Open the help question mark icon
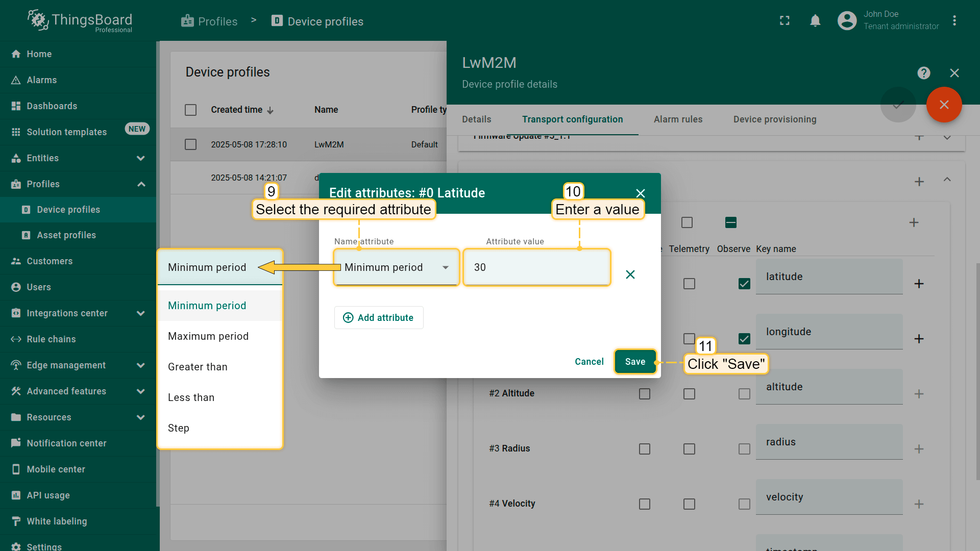Viewport: 980px width, 551px height. [x=923, y=73]
